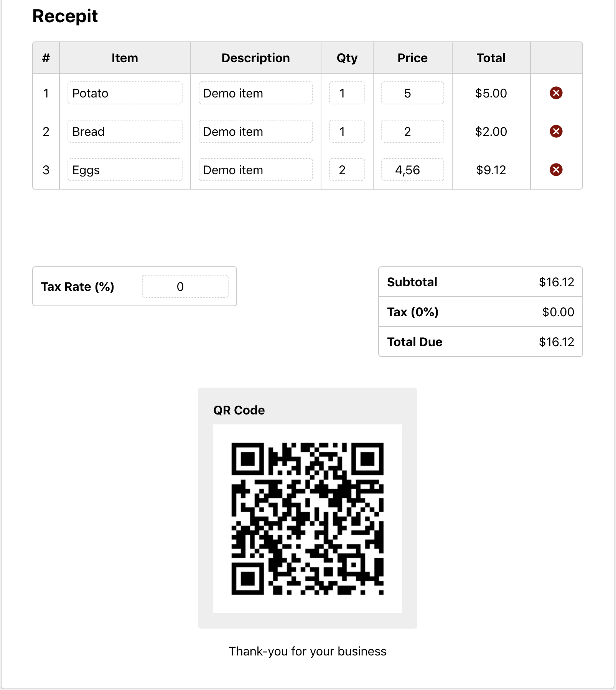
Task: Click the Bread total $2.00
Action: click(x=491, y=132)
